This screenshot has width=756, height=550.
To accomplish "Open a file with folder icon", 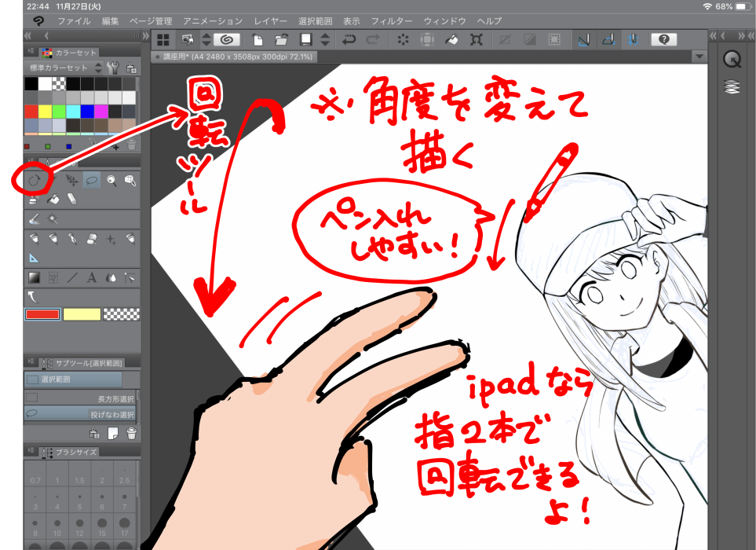I will point(282,39).
